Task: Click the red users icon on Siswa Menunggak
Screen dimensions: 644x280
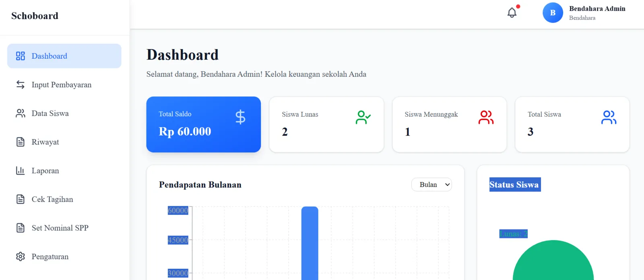Action: (486, 117)
